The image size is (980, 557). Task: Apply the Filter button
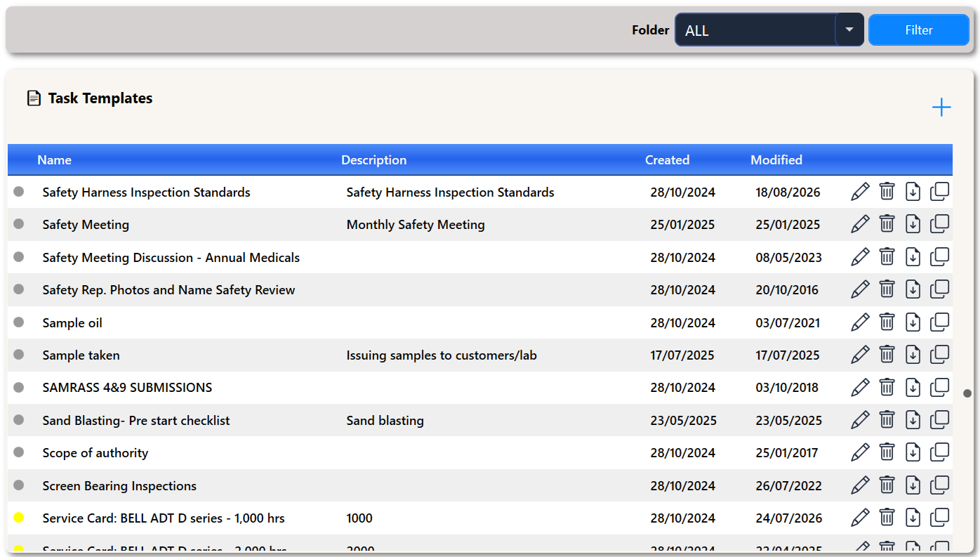[x=919, y=30]
